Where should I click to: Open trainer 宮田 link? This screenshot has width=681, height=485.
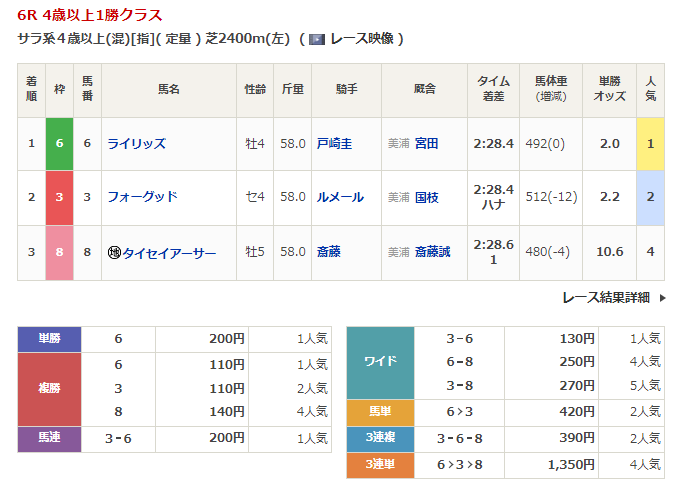tap(426, 143)
